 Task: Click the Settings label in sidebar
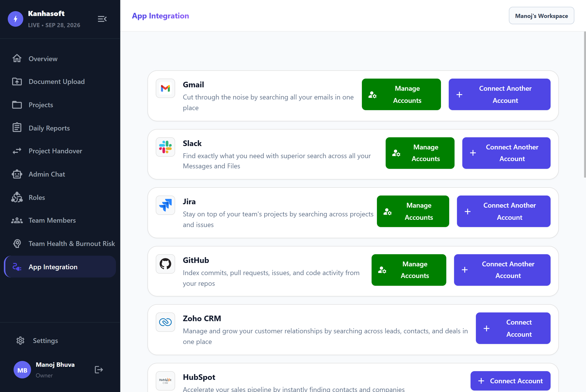pyautogui.click(x=46, y=341)
